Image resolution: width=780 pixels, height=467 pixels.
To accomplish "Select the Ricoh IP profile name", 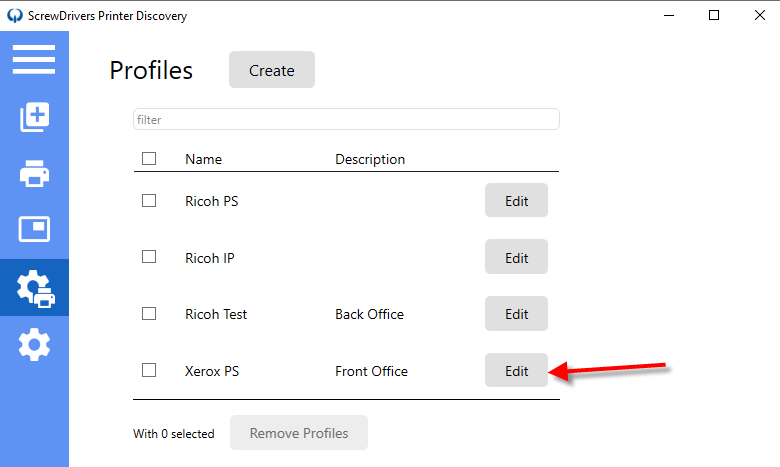I will tap(209, 258).
